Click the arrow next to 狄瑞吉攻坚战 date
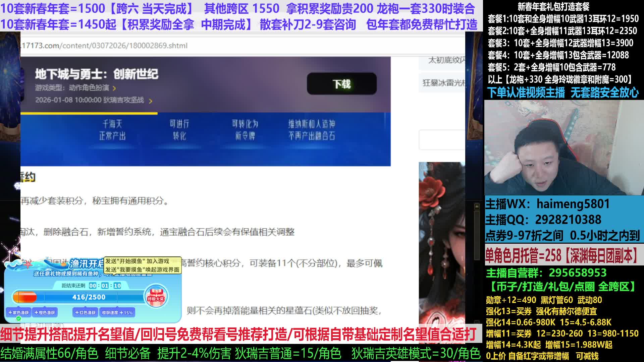The image size is (644, 362). [151, 101]
